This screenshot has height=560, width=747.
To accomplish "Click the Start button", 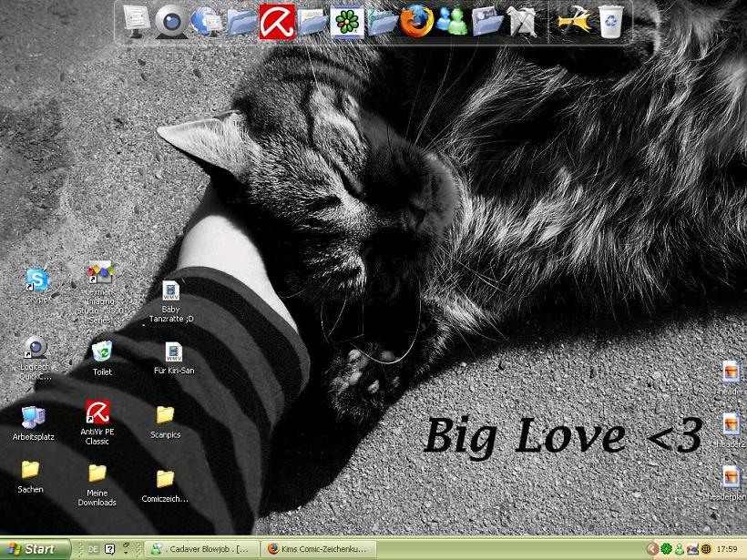I will pyautogui.click(x=33, y=549).
